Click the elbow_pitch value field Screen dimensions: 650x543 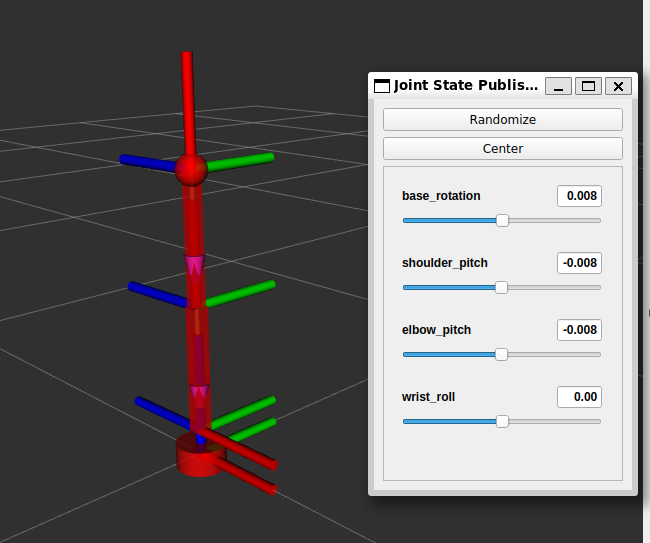click(x=579, y=330)
